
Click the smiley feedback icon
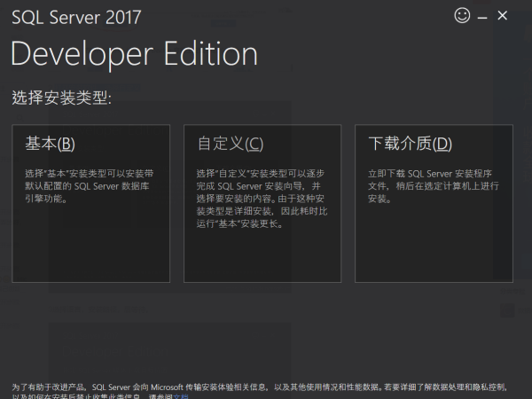click(462, 16)
